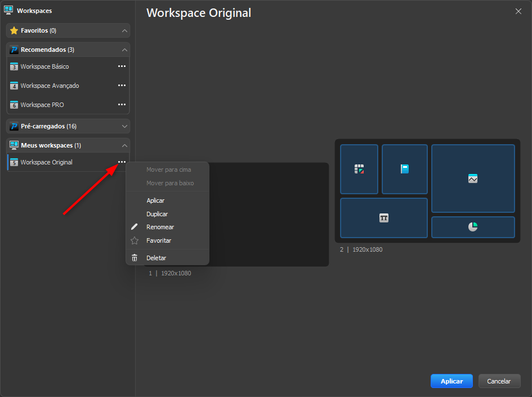532x397 pixels.
Task: Click the Workspace PRO numbered icon
Action: coord(14,105)
